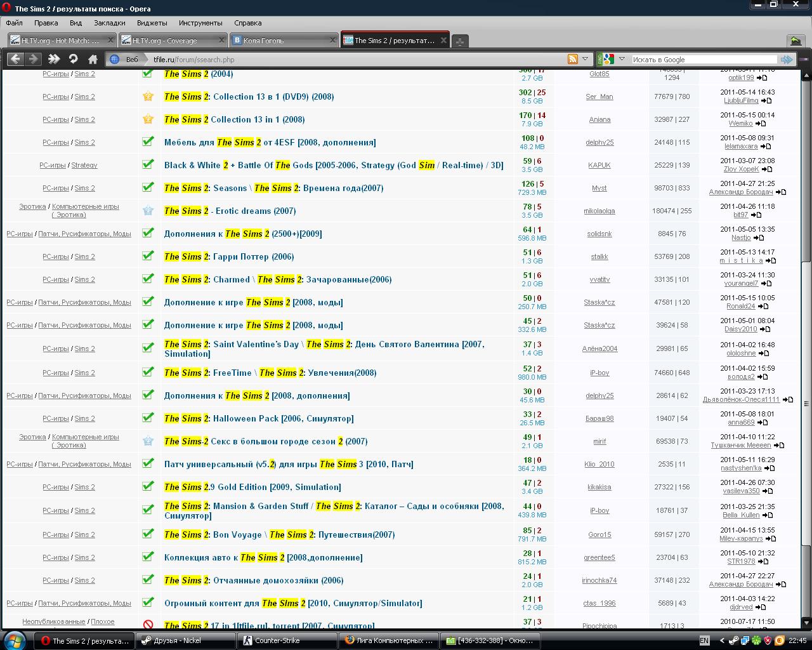
Task: Open the Закладки menu
Action: (109, 23)
